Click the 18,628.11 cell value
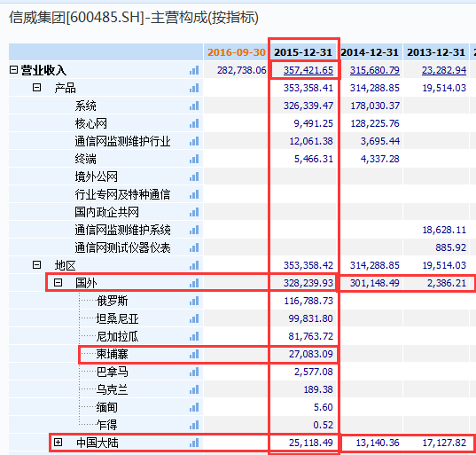Viewport: 476px width, 455px height. click(444, 230)
